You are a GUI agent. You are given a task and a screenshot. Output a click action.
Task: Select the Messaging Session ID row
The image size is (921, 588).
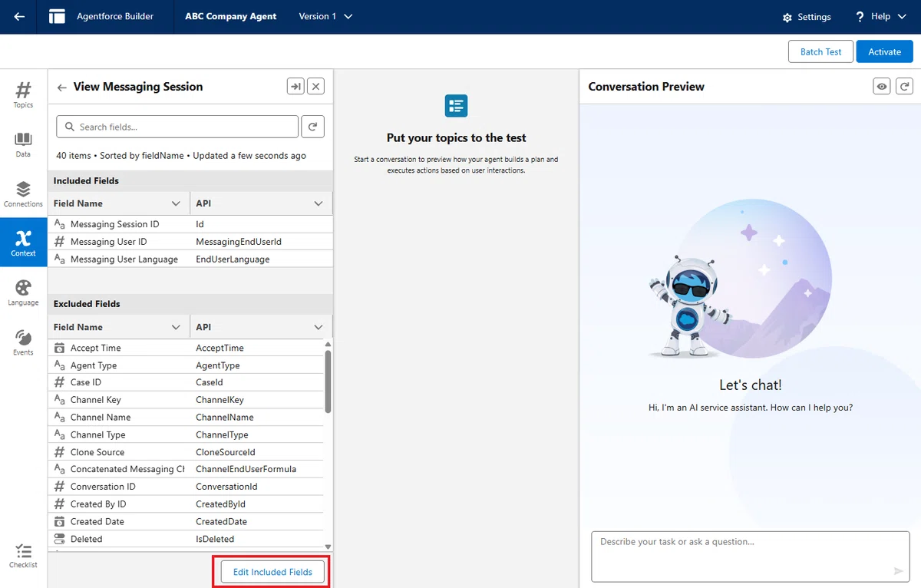(190, 224)
